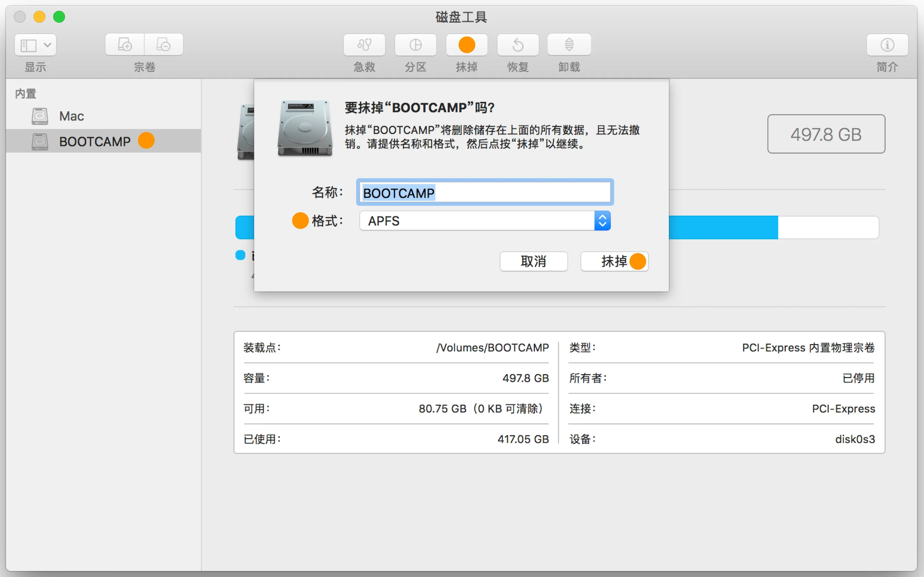The image size is (924, 577).
Task: Click the remove volume (−) icon
Action: pyautogui.click(x=164, y=44)
